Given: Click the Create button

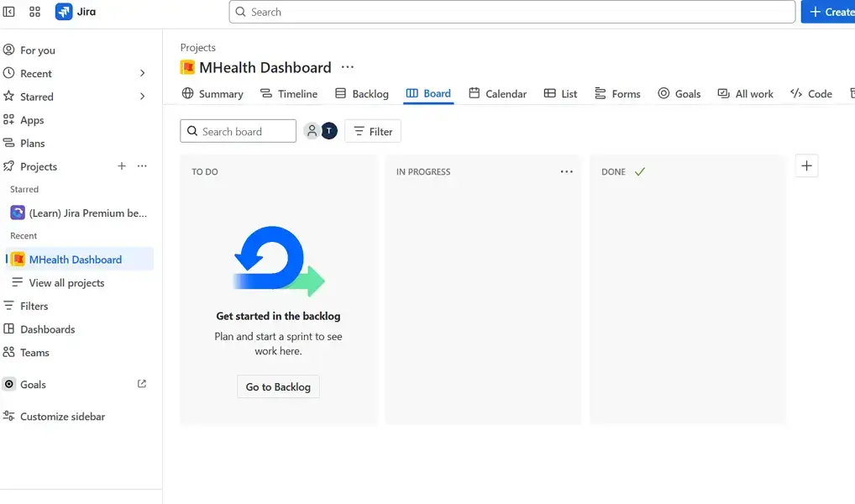Looking at the screenshot, I should point(830,12).
